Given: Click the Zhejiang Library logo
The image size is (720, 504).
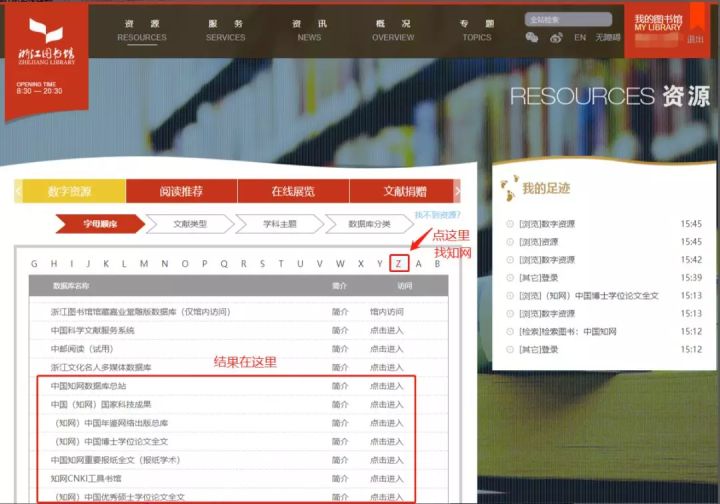Looking at the screenshot, I should point(46,41).
